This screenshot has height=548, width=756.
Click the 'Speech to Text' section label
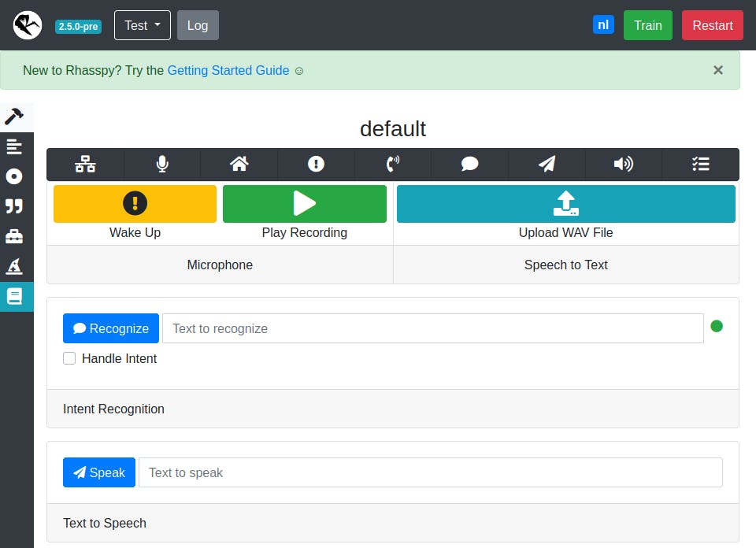(566, 265)
